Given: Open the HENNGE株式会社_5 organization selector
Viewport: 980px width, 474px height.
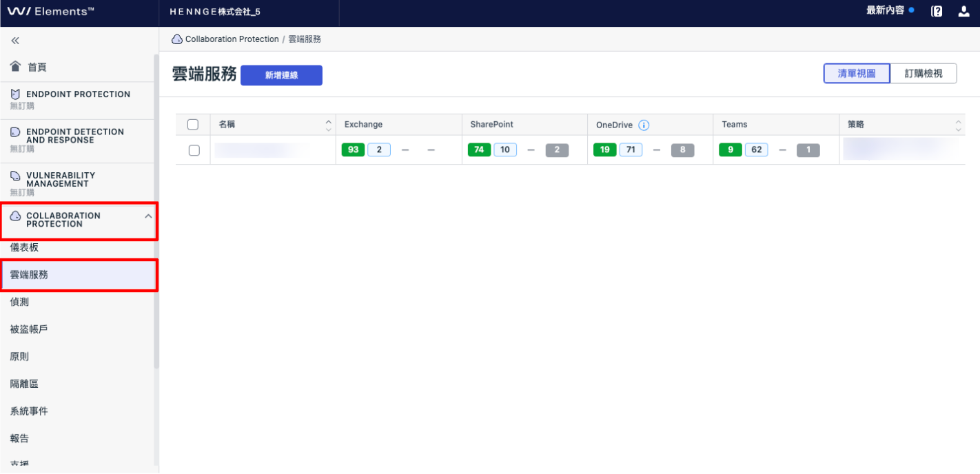Looking at the screenshot, I should click(215, 12).
